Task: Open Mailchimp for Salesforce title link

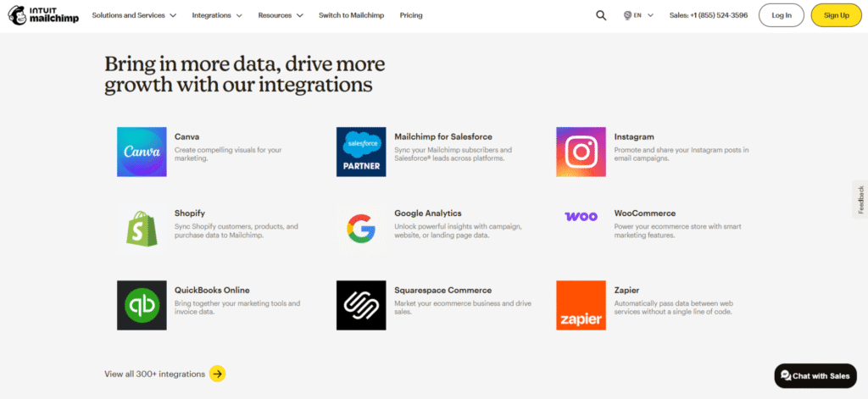Action: coord(442,136)
